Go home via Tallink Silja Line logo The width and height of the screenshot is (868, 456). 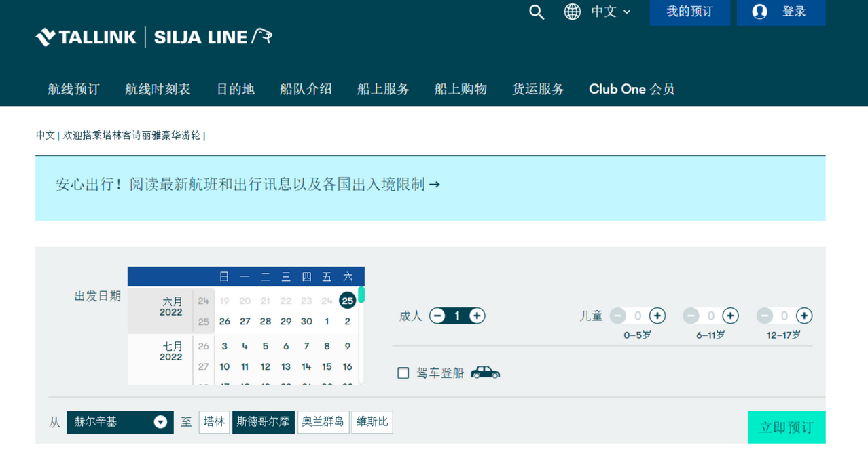[x=154, y=37]
